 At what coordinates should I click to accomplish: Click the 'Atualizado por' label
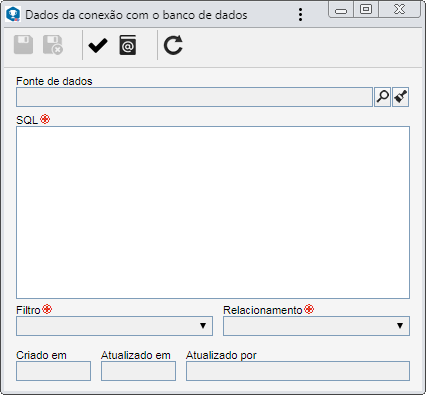(221, 355)
